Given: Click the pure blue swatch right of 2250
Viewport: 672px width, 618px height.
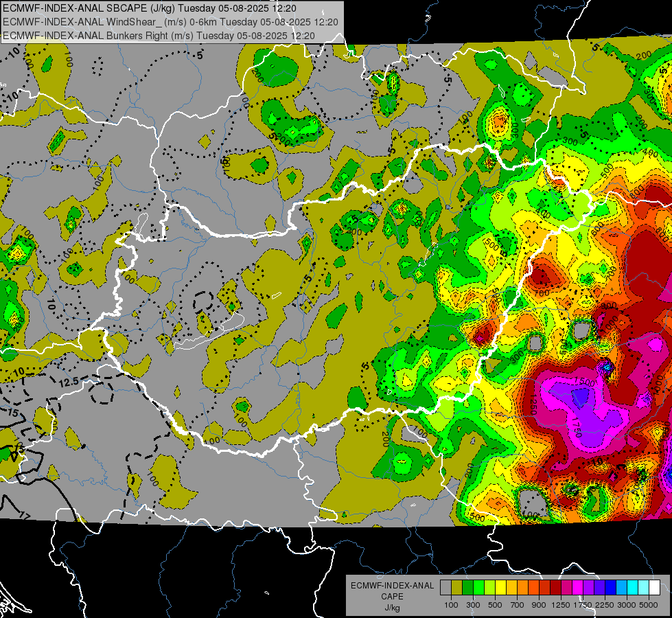Looking at the screenshot, I should click(610, 587).
